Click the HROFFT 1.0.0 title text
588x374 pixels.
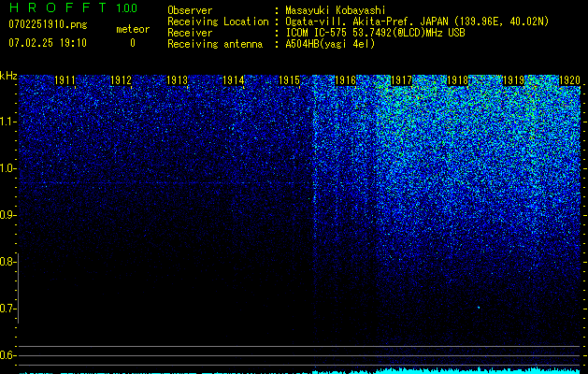pos(73,7)
